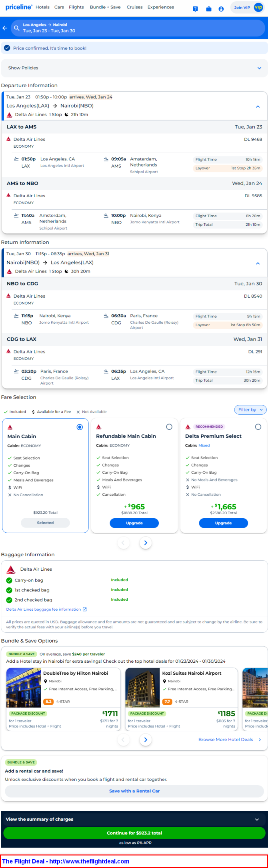Open Bundle + Save menu item
Image resolution: width=268 pixels, height=868 pixels.
[x=105, y=7]
